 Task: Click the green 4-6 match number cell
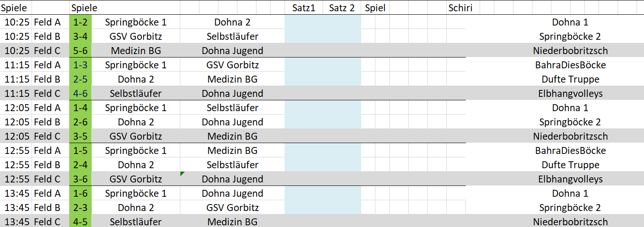tap(80, 93)
